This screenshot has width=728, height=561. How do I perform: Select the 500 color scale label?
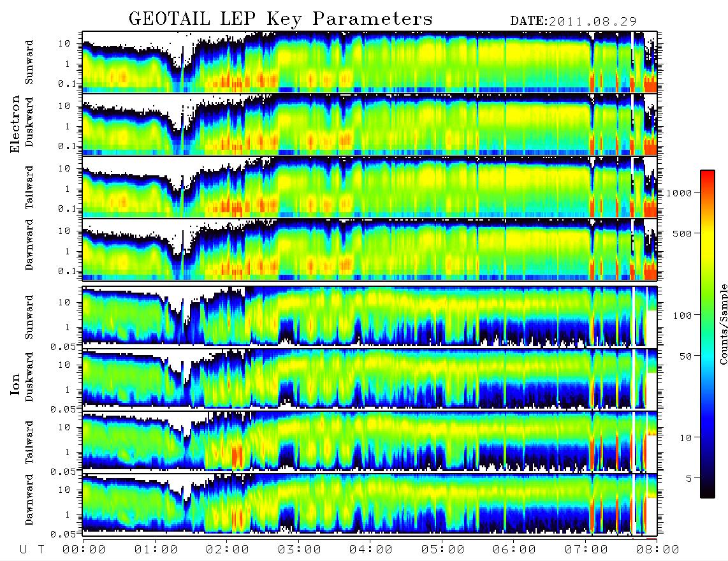[682, 233]
